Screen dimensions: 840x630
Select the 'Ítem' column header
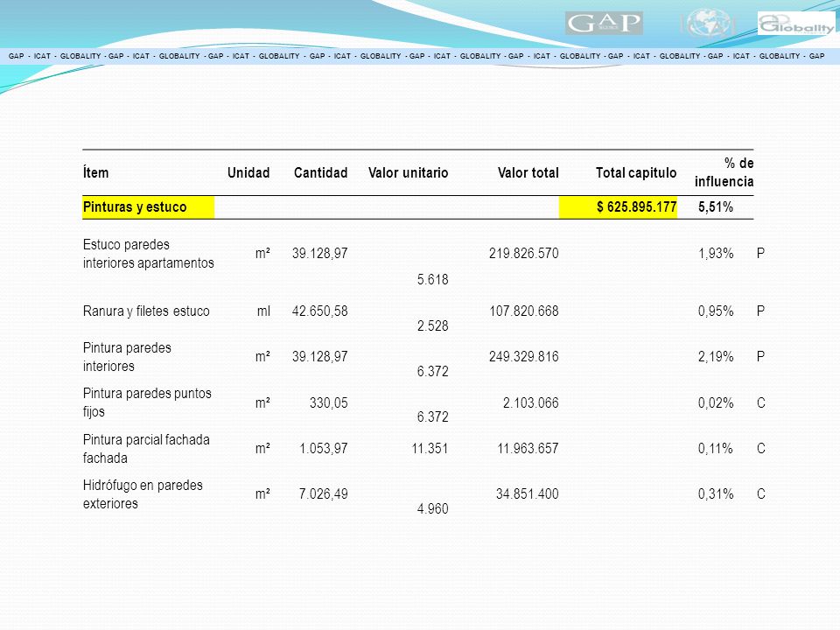[x=96, y=173]
